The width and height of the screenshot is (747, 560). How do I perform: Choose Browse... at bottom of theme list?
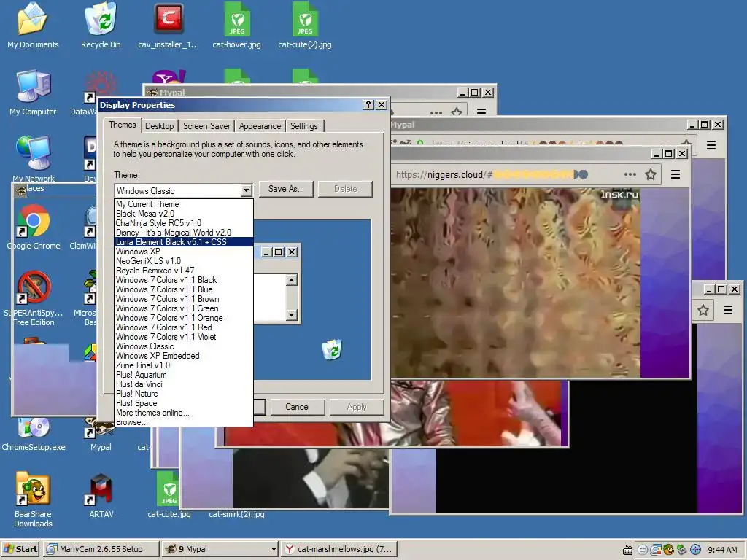[x=184, y=422]
